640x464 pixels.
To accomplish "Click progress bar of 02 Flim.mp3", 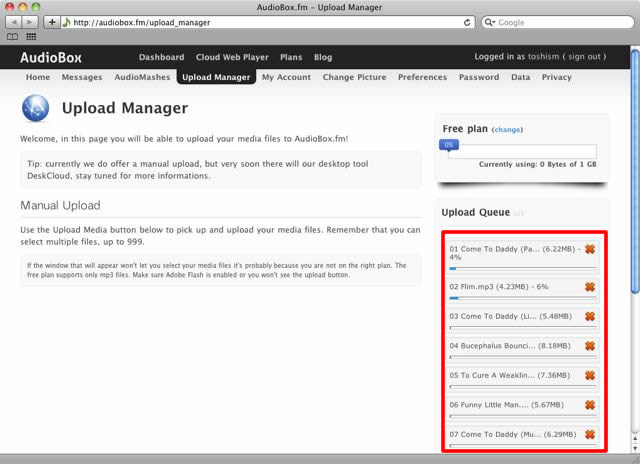I will click(523, 298).
